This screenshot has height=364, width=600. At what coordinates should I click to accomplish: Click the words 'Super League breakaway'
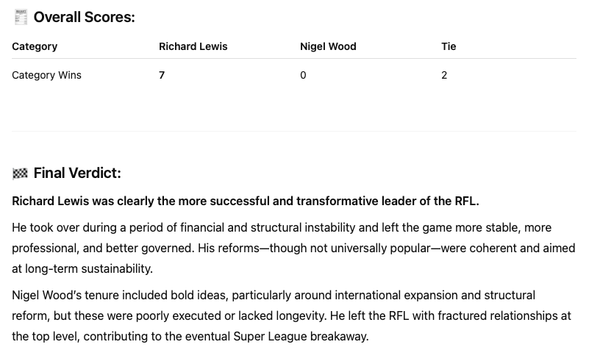pos(301,337)
